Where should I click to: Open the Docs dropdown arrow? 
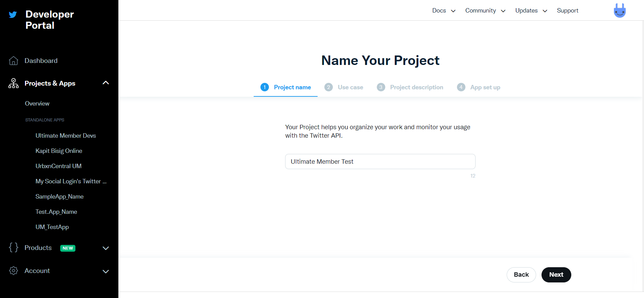(x=453, y=11)
